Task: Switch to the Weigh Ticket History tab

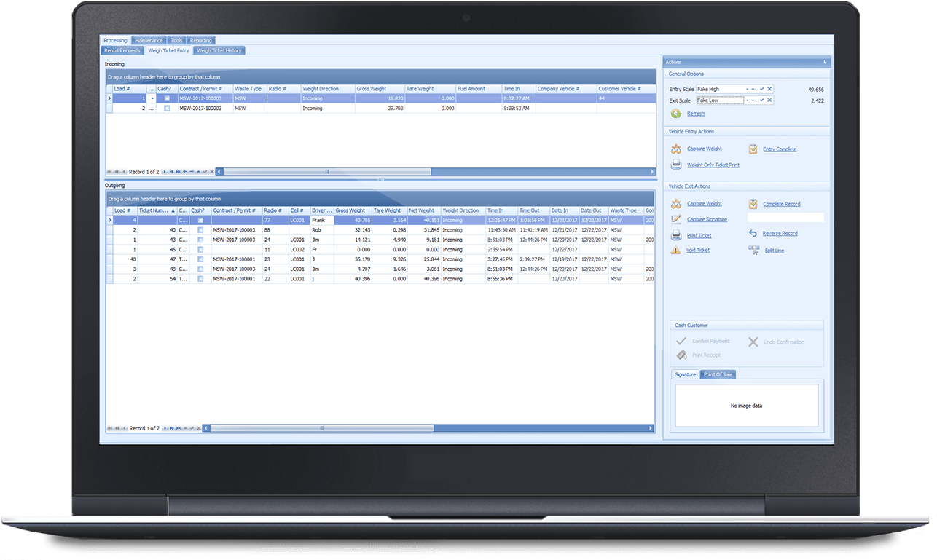Action: 219,50
